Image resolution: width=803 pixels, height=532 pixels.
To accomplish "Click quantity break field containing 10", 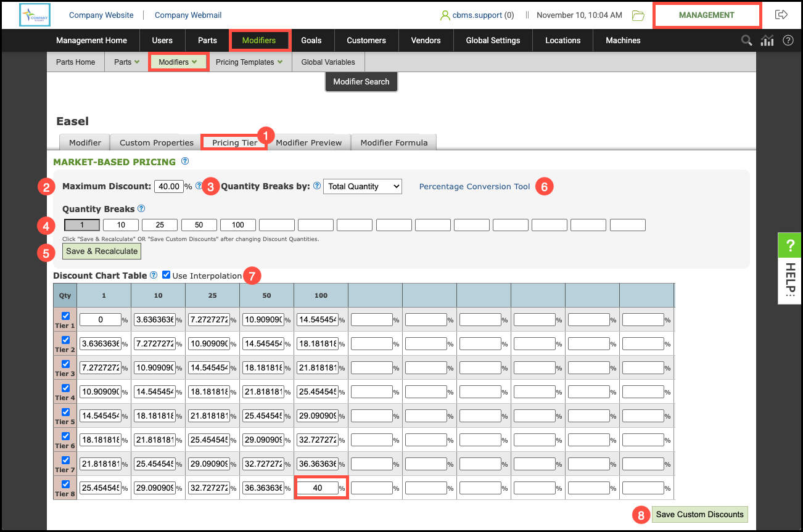I will [x=121, y=225].
